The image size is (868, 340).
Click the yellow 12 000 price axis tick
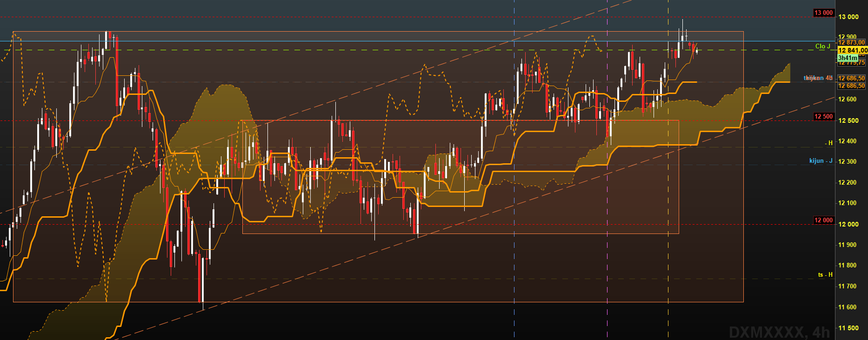(x=848, y=224)
